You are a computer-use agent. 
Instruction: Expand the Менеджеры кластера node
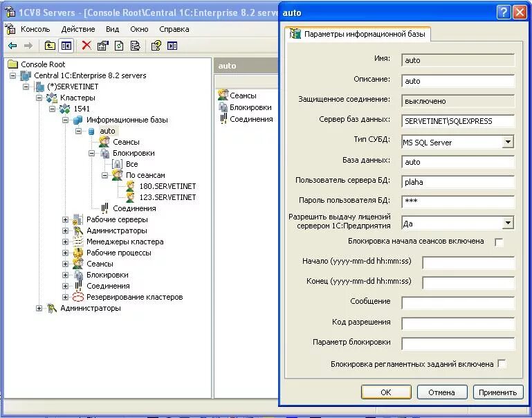coord(66,242)
